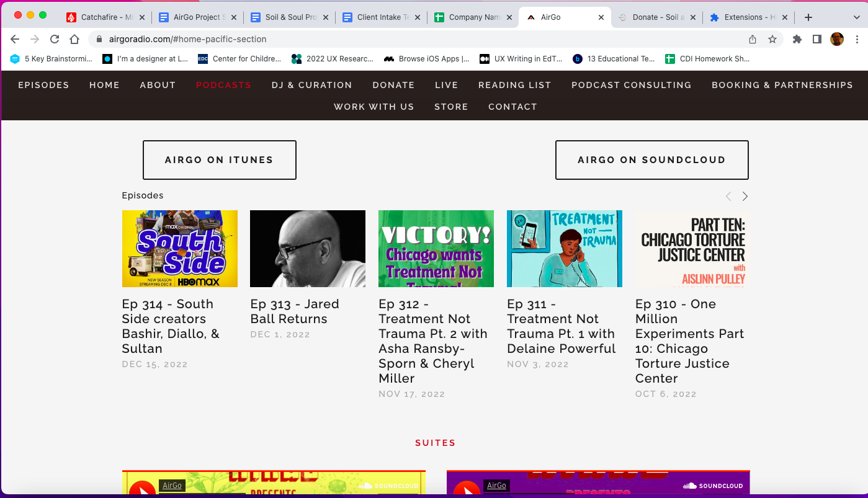Open the AirGo link in the right SoundCloud player
868x498 pixels.
(496, 486)
